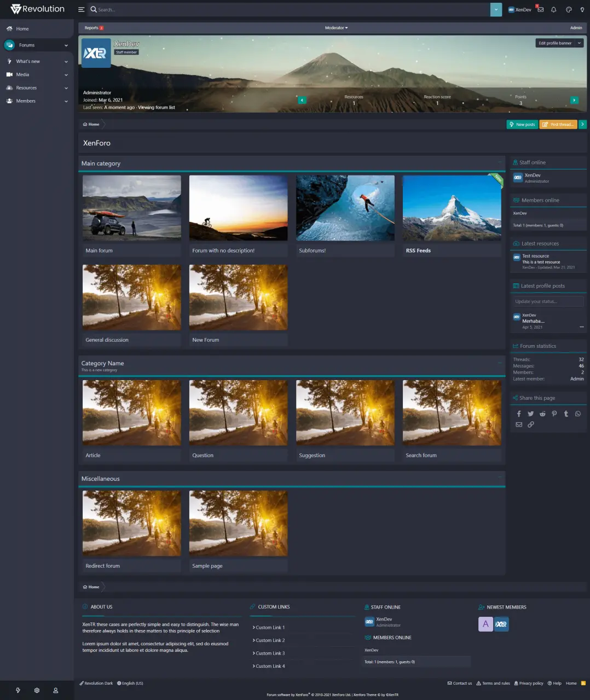Open Media from the sidebar navigation
This screenshot has width=590, height=700.
[x=22, y=74]
